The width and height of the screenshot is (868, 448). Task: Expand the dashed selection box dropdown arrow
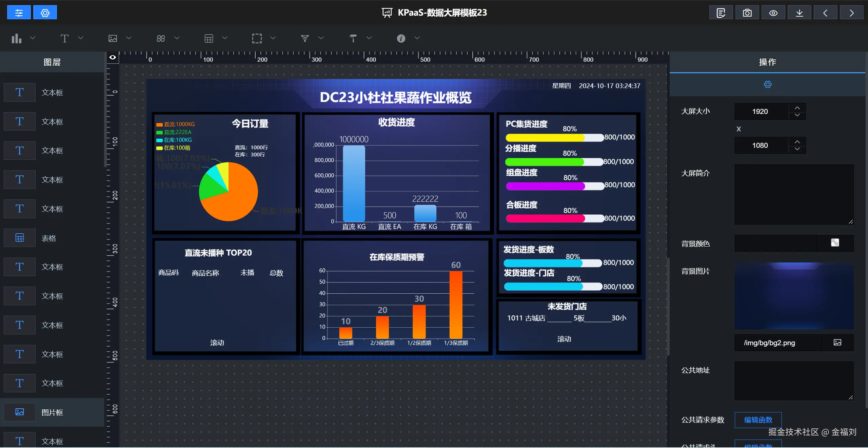coord(273,38)
